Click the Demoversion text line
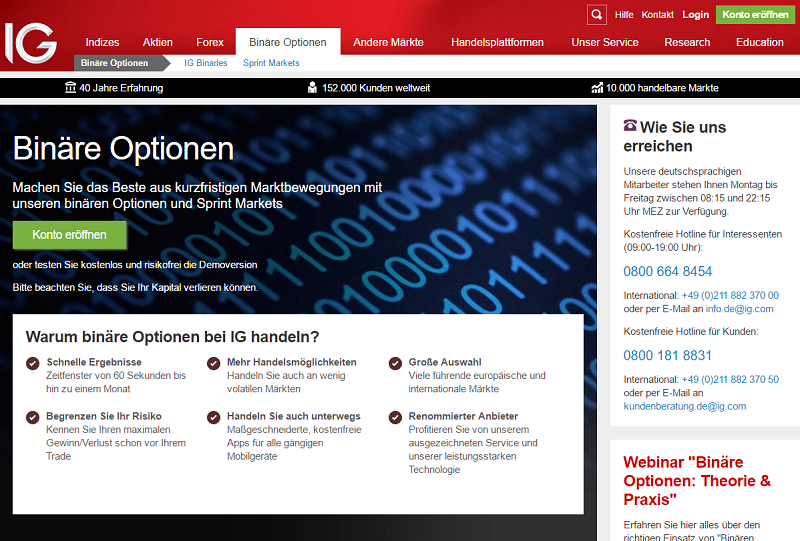This screenshot has width=800, height=541. [x=135, y=265]
